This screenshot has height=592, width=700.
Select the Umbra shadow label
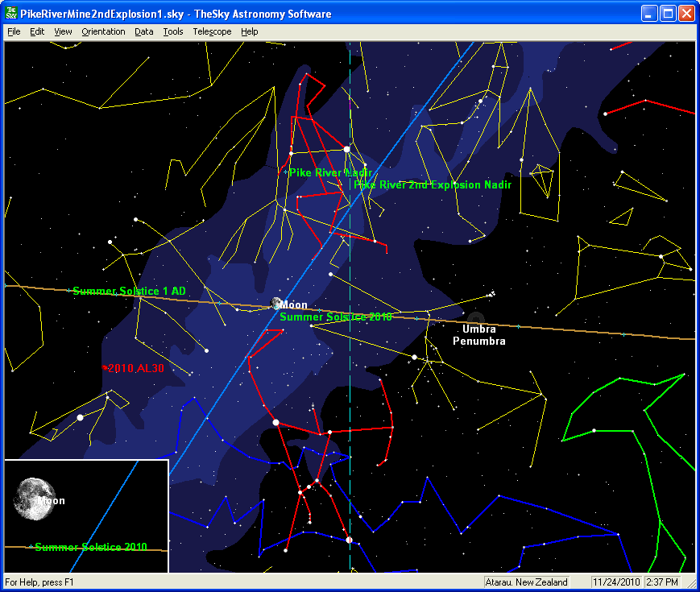point(478,329)
